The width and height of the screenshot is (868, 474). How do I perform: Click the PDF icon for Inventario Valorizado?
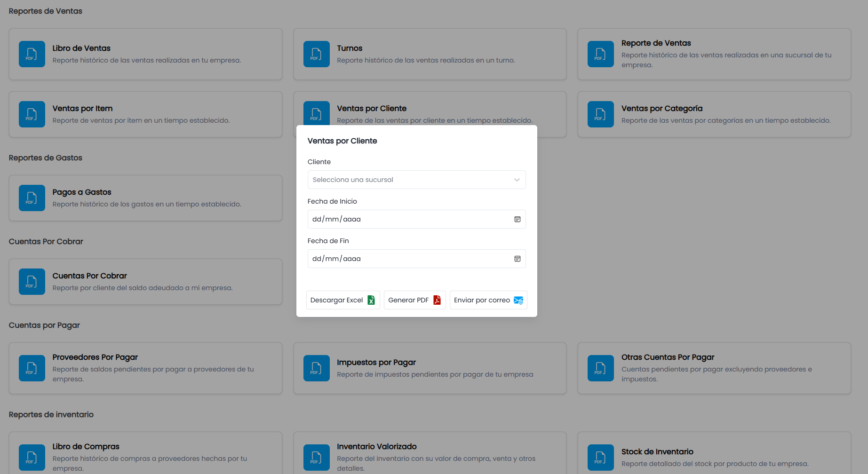[x=317, y=458]
